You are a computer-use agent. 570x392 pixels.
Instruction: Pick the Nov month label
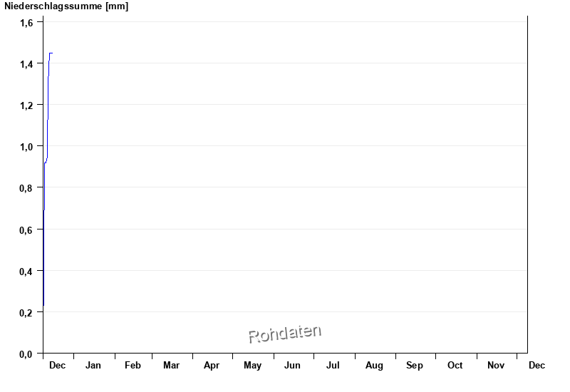pos(496,366)
